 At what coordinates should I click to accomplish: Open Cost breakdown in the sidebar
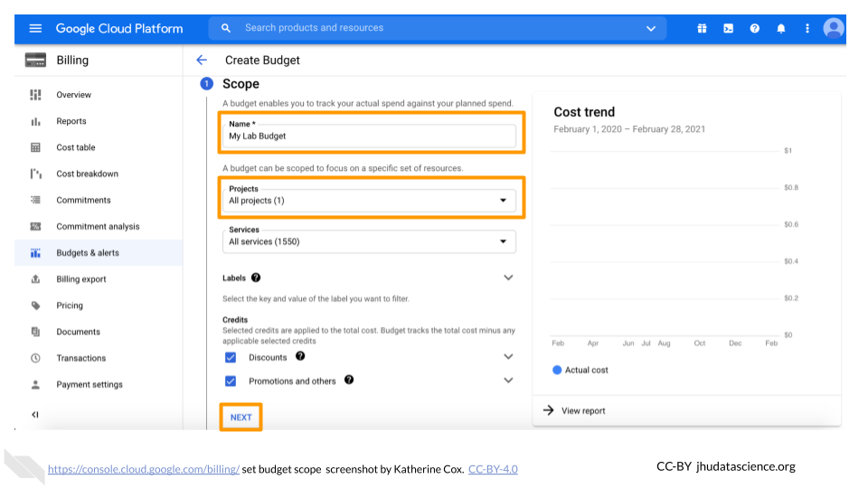pyautogui.click(x=99, y=174)
